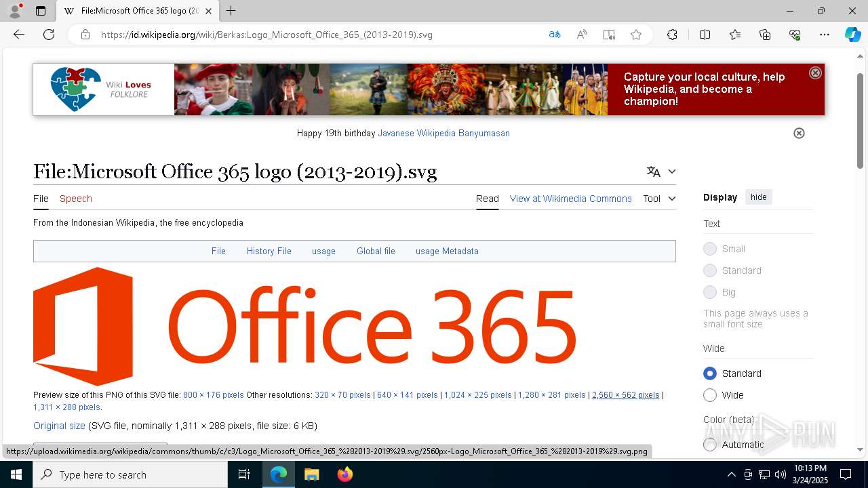Choose Automatic color option
Image resolution: width=868 pixels, height=488 pixels.
click(710, 445)
